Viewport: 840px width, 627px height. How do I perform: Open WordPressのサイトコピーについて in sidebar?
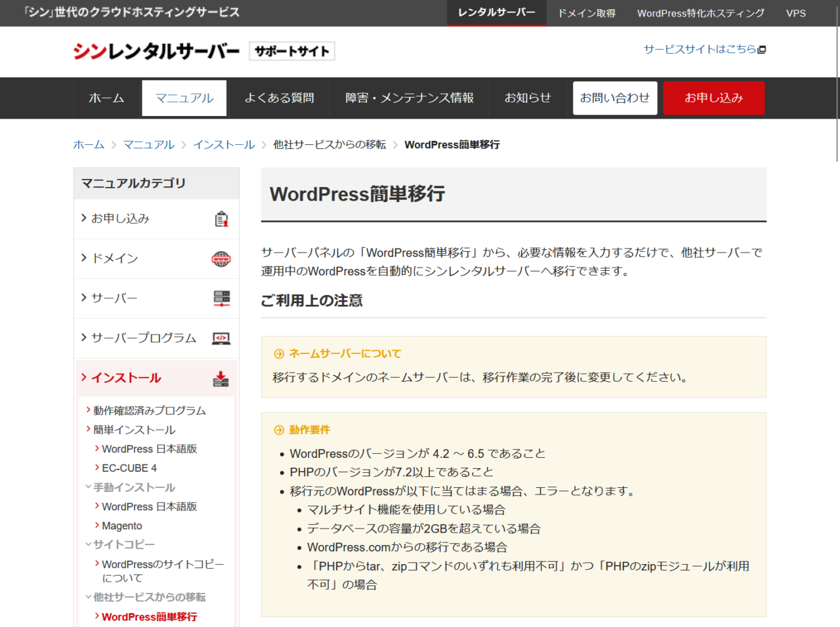pyautogui.click(x=163, y=571)
